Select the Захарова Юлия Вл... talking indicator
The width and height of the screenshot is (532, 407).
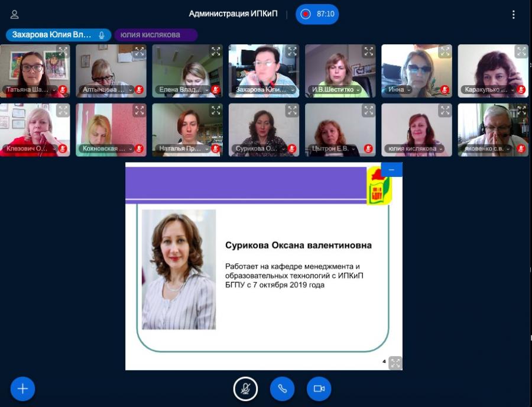point(59,35)
